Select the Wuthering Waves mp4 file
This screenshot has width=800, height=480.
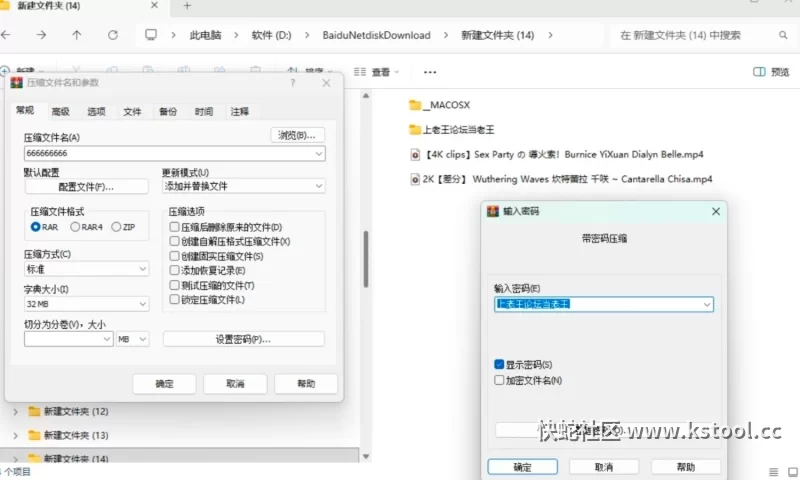click(561, 179)
